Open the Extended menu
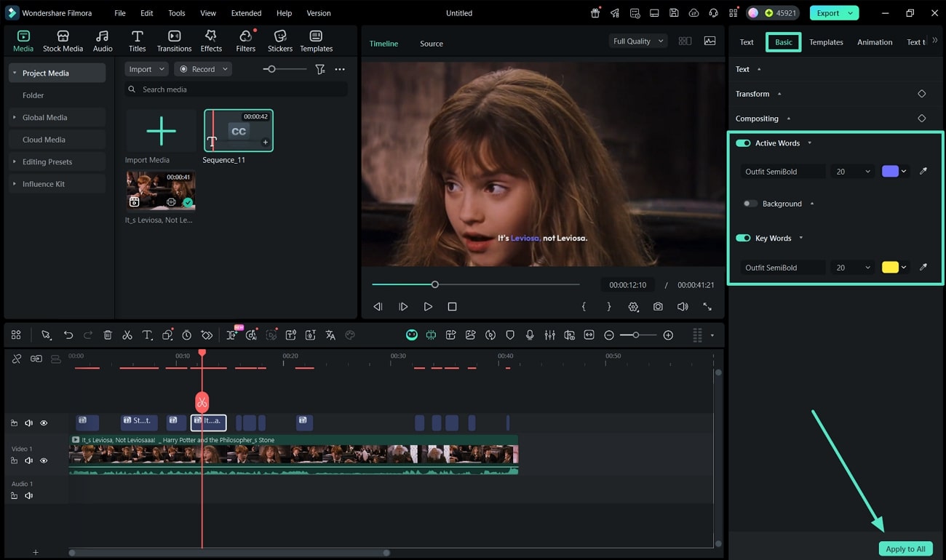This screenshot has height=560, width=946. point(246,12)
